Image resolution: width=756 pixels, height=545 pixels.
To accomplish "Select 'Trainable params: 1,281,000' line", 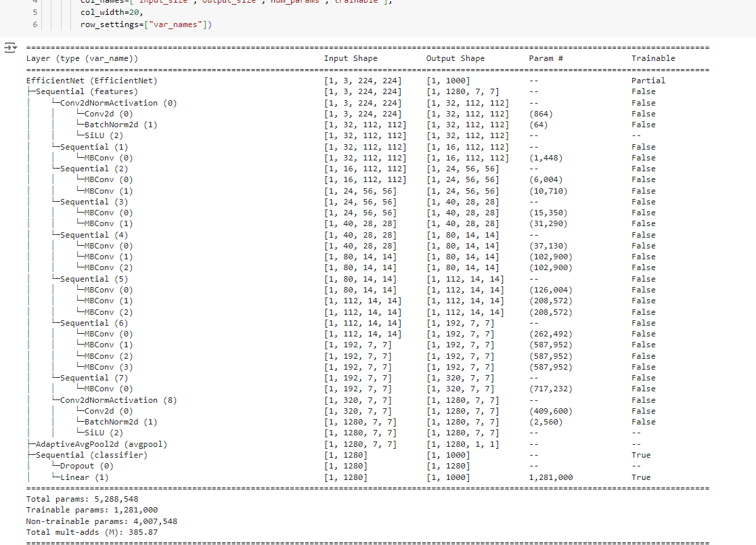I will click(92, 510).
